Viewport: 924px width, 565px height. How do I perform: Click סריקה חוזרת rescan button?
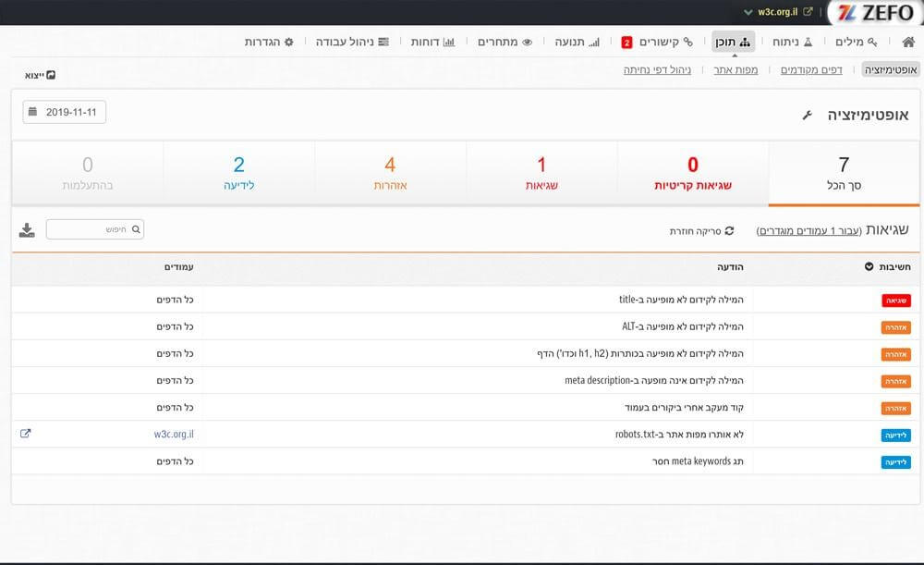[x=701, y=230]
